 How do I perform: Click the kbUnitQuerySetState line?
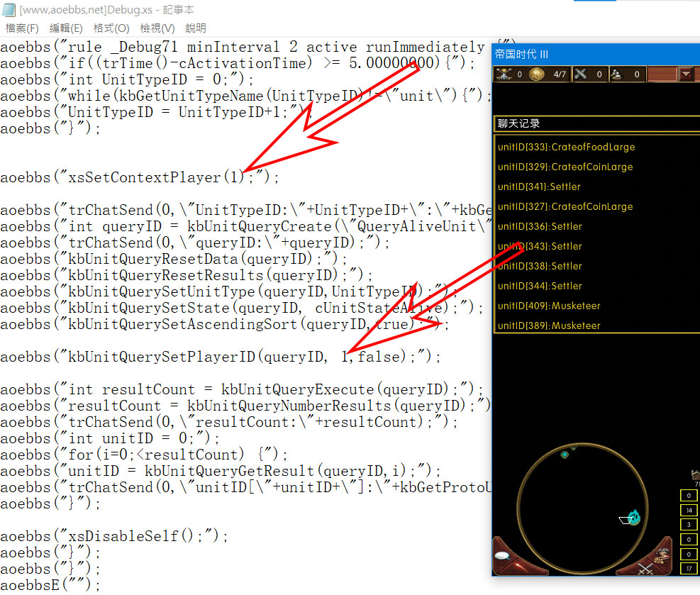tap(242, 308)
